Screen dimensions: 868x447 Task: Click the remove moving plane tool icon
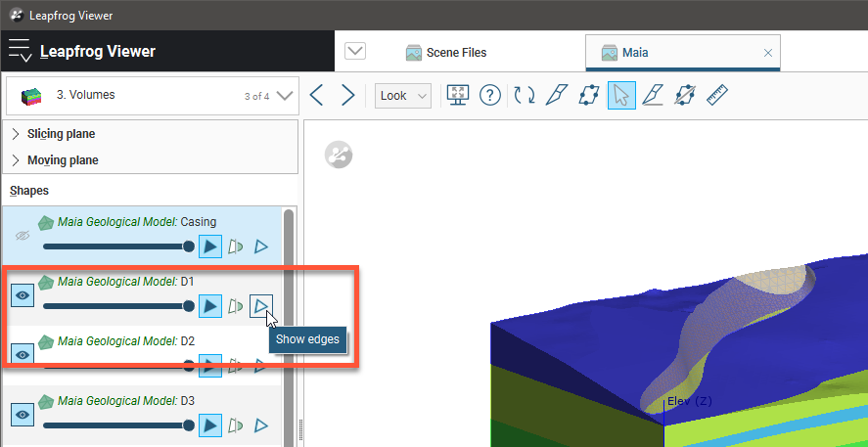(x=685, y=96)
